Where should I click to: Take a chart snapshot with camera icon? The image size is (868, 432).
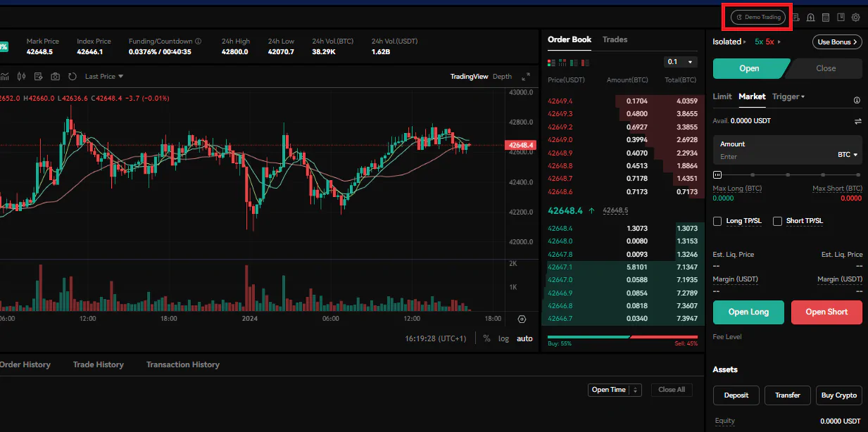55,76
